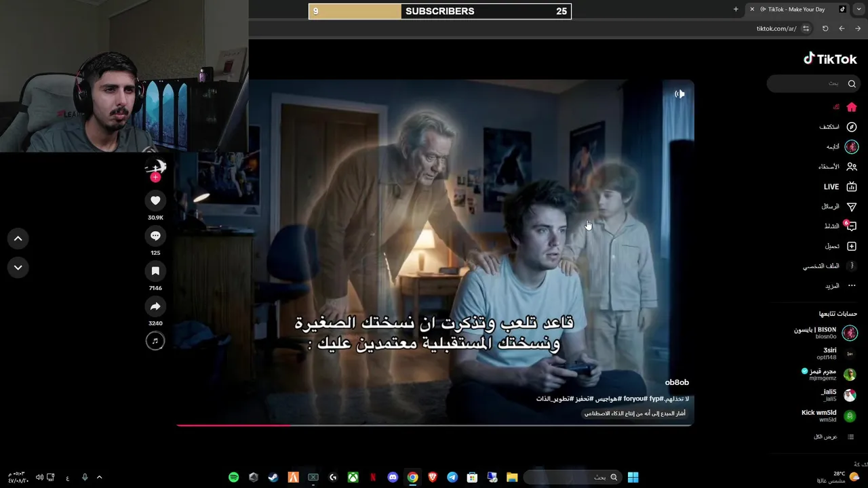Click the search magnifier icon in TikTok
The image size is (868, 488).
pyautogui.click(x=852, y=83)
